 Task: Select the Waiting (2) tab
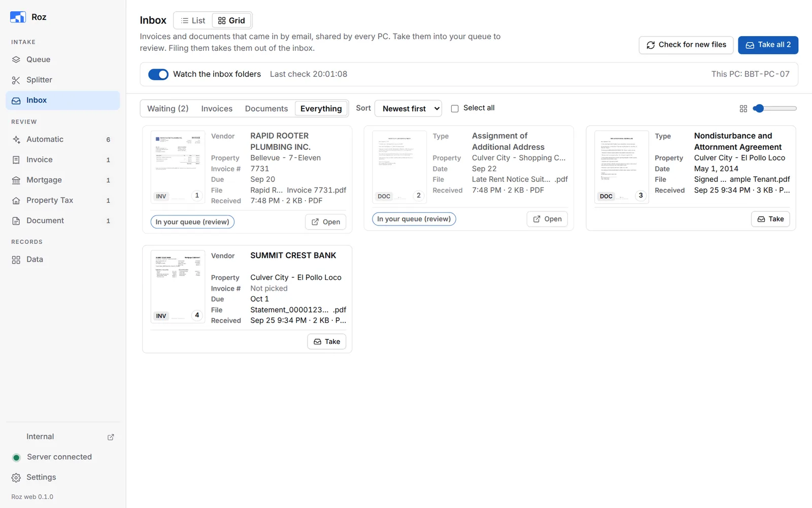pos(168,108)
